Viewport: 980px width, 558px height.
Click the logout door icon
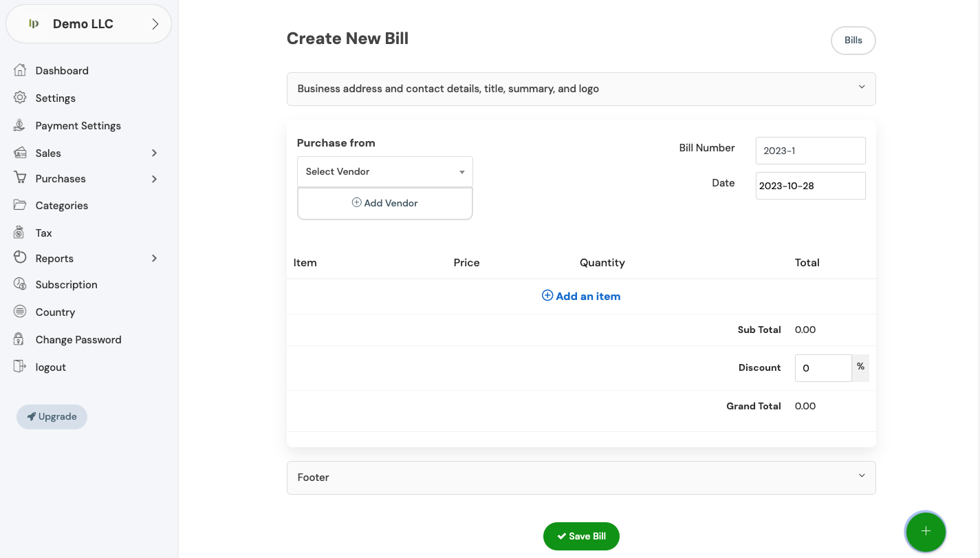pos(20,367)
